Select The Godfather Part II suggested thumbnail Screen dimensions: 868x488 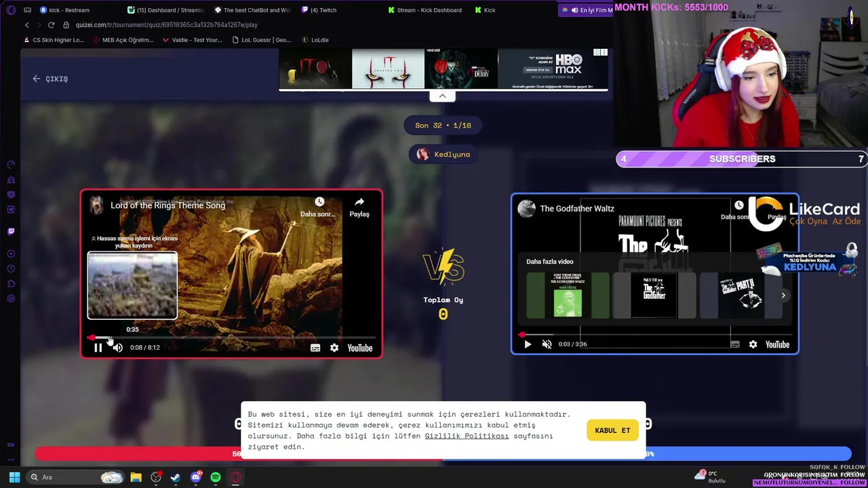741,296
